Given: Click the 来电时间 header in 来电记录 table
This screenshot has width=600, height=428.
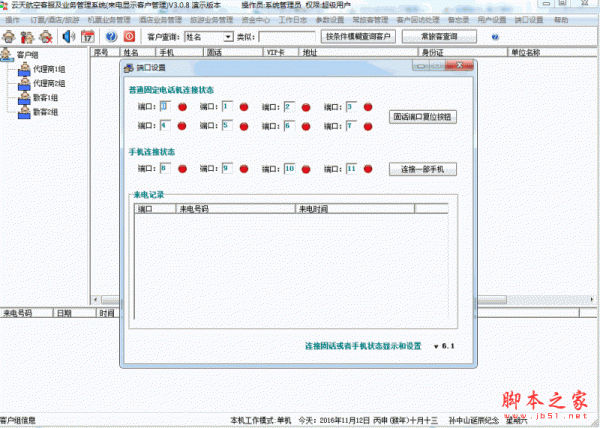Looking at the screenshot, I should [355, 209].
